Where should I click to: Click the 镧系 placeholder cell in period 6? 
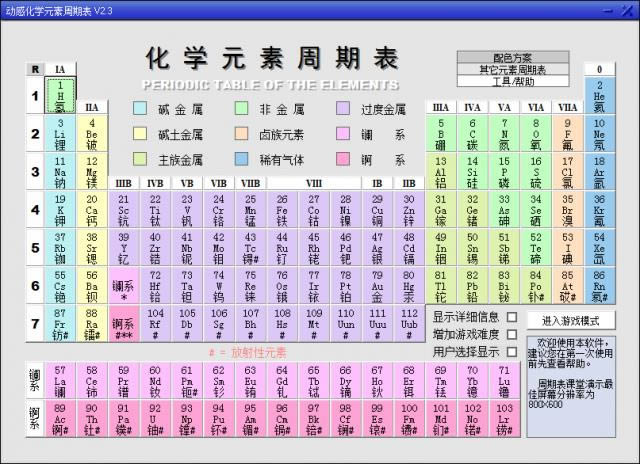[x=123, y=286]
